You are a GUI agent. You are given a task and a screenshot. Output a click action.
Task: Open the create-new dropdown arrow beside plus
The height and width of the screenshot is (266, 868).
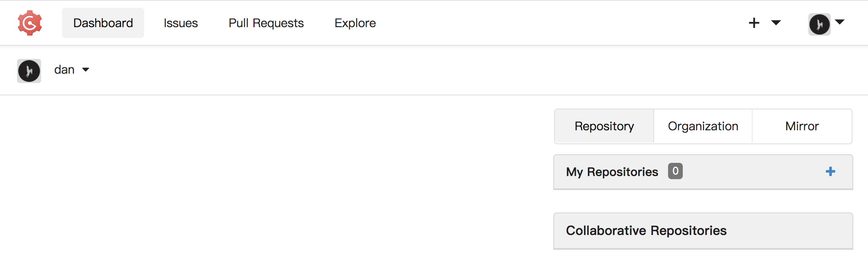click(x=776, y=22)
